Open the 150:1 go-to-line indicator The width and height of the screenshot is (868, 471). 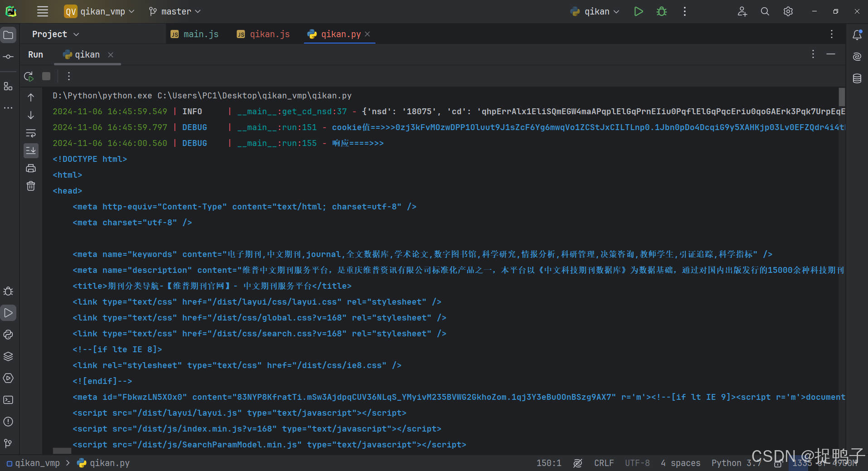549,463
